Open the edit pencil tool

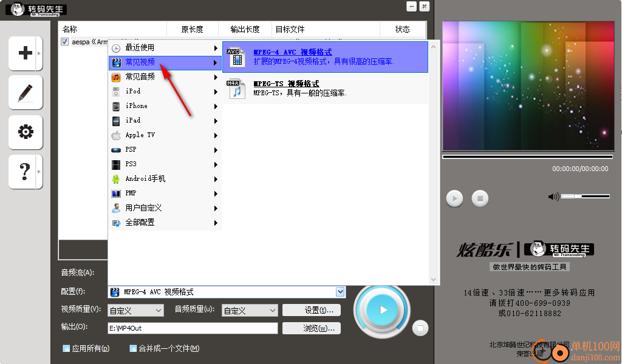[26, 93]
